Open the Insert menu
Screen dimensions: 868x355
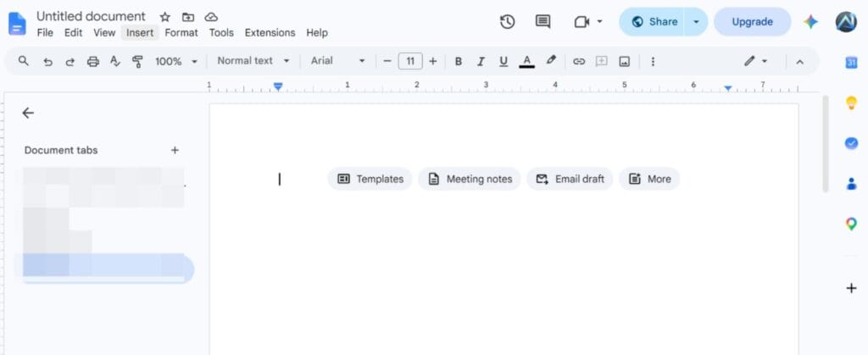[x=140, y=33]
